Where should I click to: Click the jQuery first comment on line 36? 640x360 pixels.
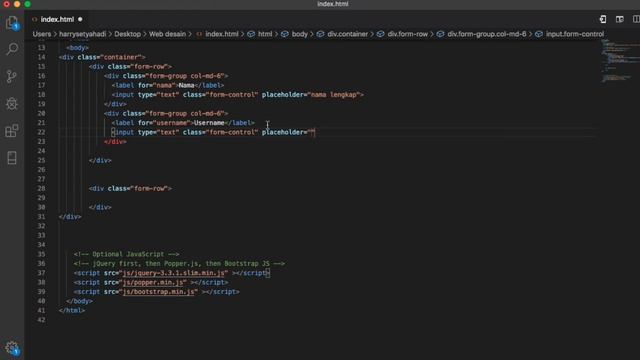179,264
